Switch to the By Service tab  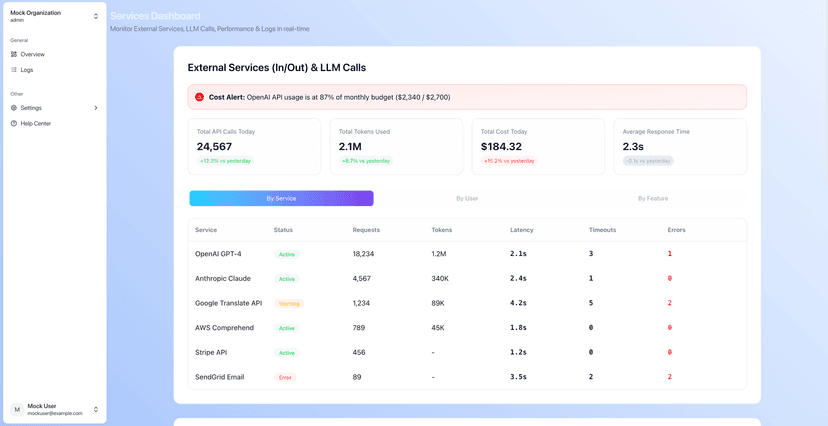coord(281,198)
